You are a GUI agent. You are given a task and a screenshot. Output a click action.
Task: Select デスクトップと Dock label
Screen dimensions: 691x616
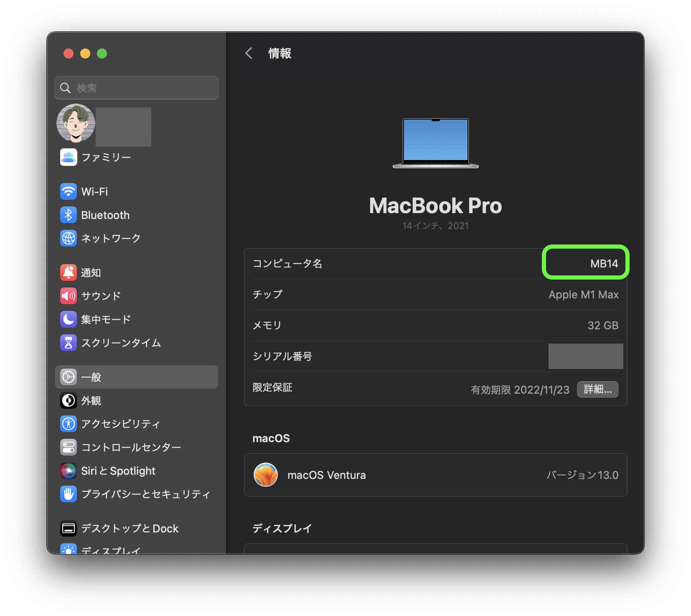(x=130, y=529)
